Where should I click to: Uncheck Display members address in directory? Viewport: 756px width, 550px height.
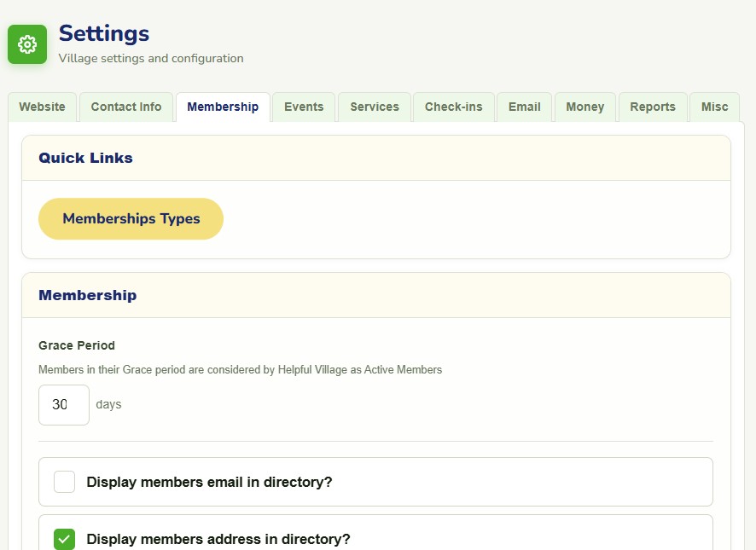[x=64, y=539]
